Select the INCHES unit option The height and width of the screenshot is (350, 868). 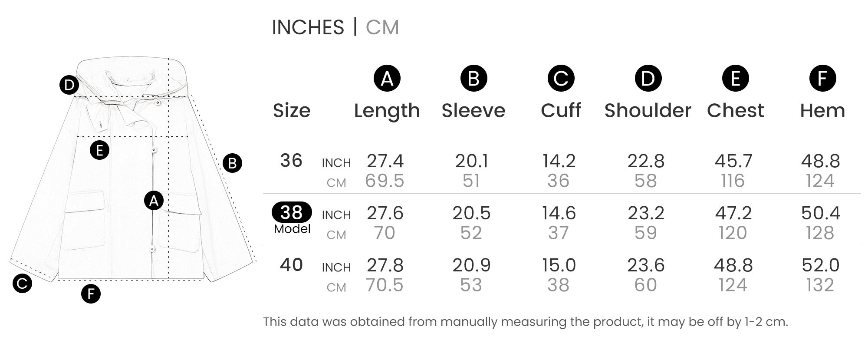point(308,27)
